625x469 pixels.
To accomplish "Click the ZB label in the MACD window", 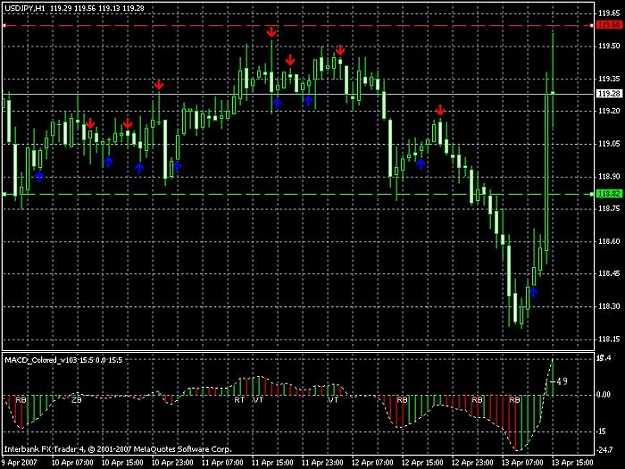I will (76, 399).
